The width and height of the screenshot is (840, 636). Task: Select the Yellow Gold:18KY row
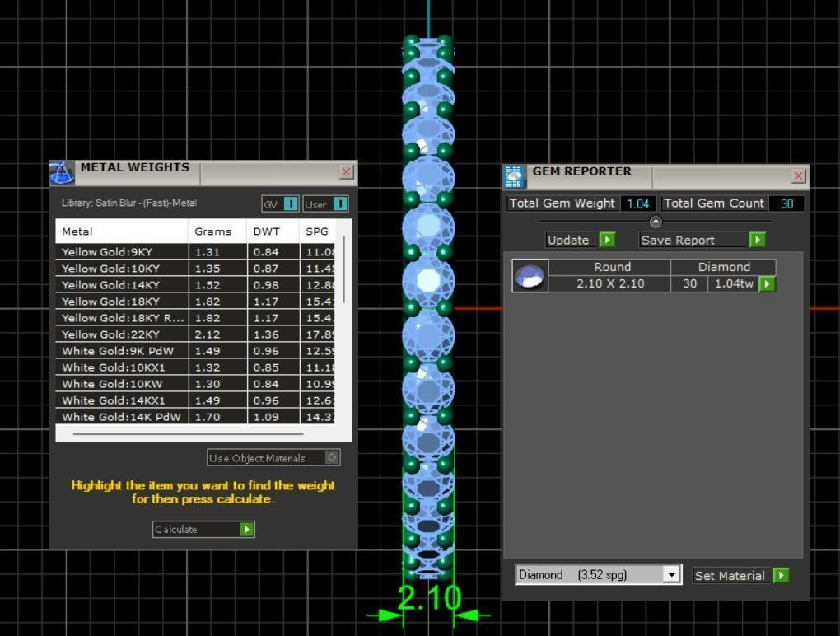(195, 302)
